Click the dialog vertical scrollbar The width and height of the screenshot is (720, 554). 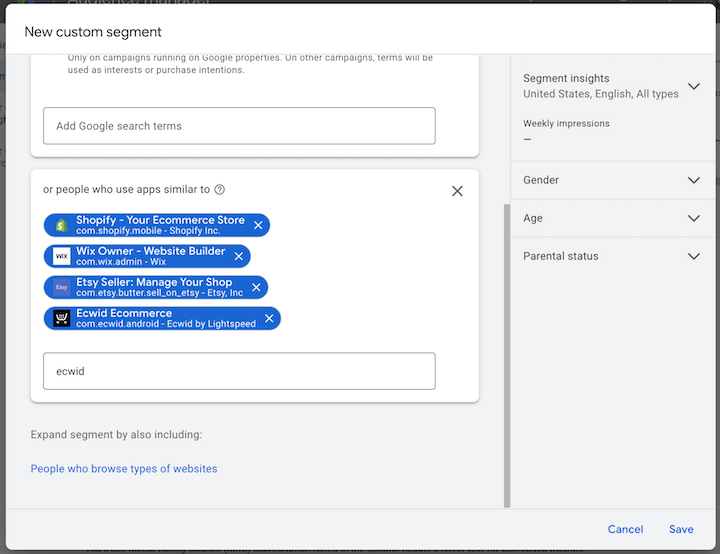coord(507,356)
